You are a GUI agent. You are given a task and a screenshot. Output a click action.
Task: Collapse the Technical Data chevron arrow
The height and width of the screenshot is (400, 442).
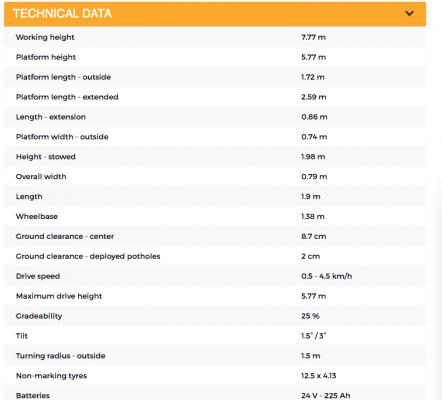point(409,13)
